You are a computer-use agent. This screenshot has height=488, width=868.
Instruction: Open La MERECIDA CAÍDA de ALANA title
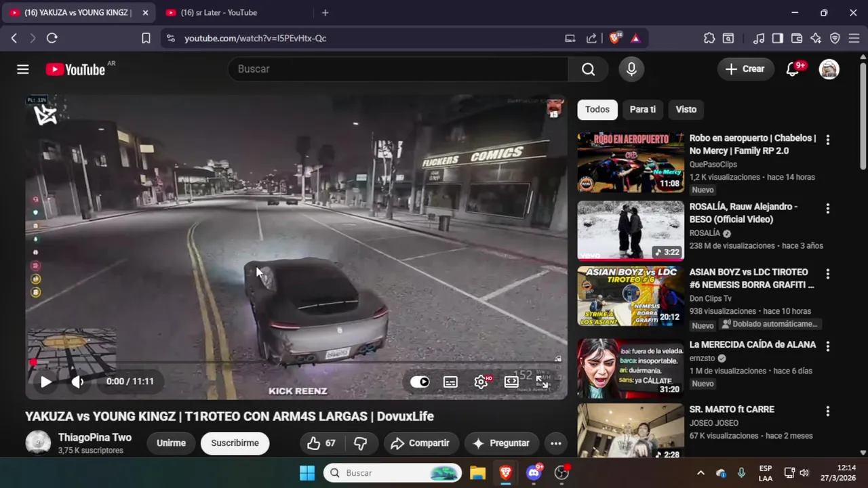click(753, 344)
